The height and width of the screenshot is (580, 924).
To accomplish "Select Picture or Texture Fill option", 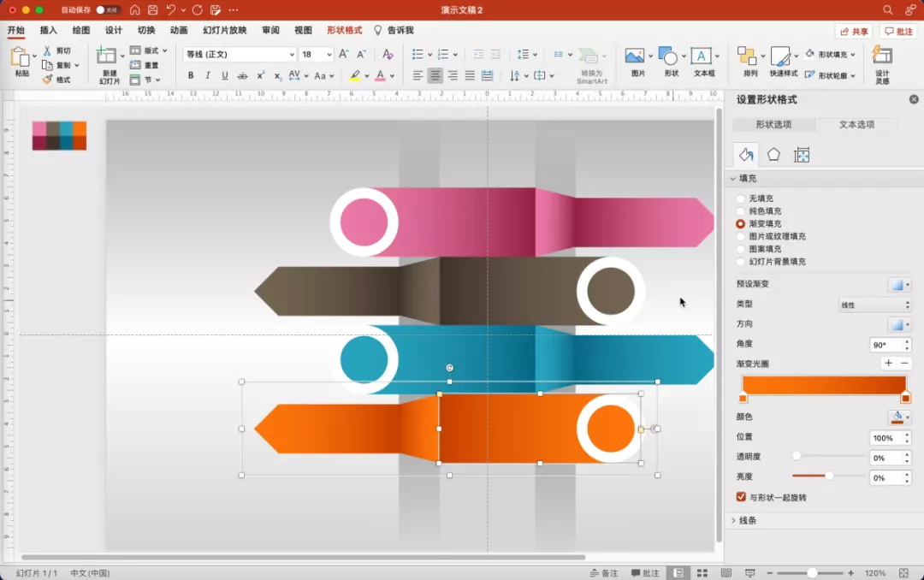I will click(x=740, y=236).
